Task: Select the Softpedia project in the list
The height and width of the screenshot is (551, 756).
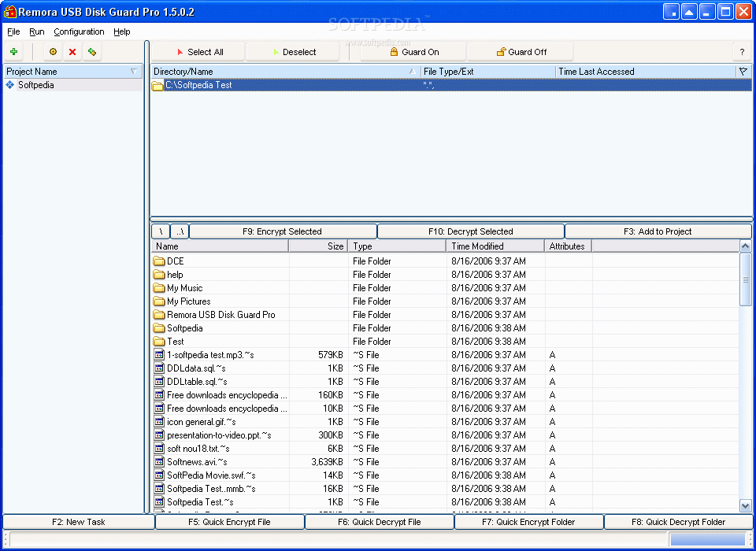Action: 72,85
